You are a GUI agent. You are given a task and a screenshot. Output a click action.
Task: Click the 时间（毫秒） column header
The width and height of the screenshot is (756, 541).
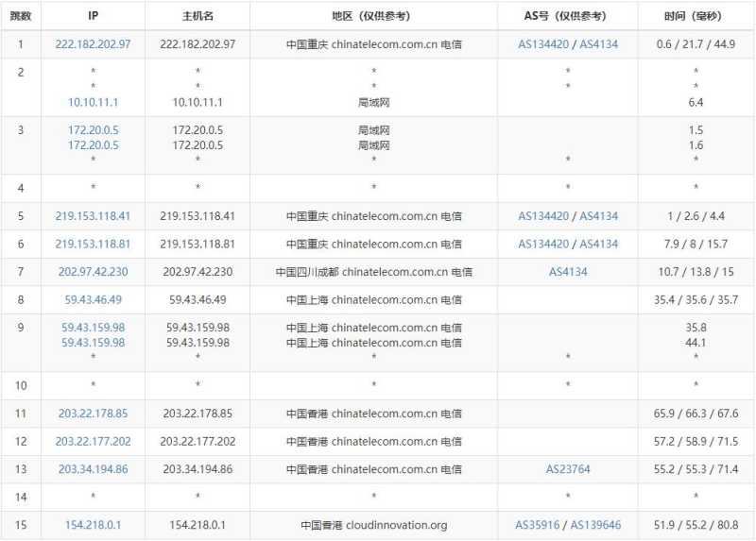696,16
